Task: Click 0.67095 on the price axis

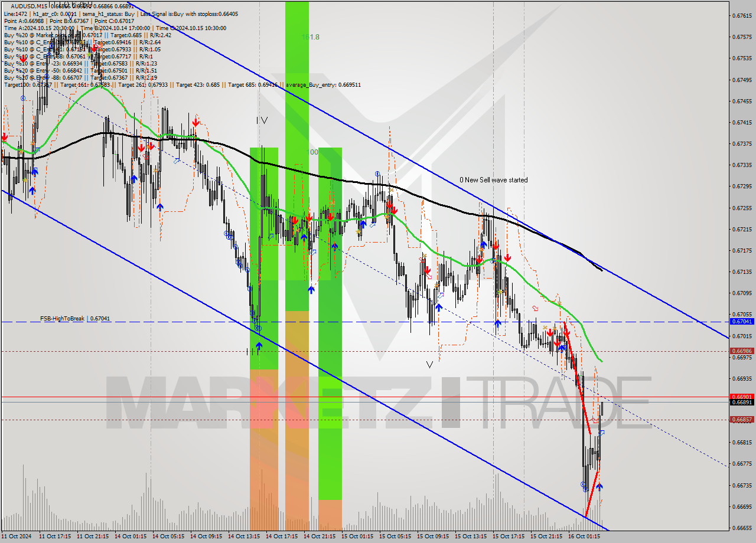Action: click(x=742, y=293)
